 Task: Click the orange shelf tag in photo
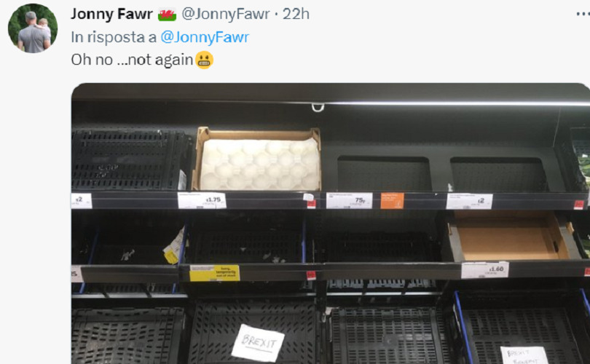tap(392, 200)
